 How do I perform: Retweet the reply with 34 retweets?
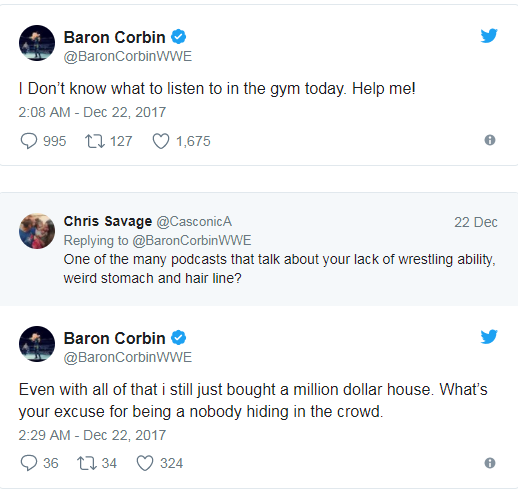(87, 463)
